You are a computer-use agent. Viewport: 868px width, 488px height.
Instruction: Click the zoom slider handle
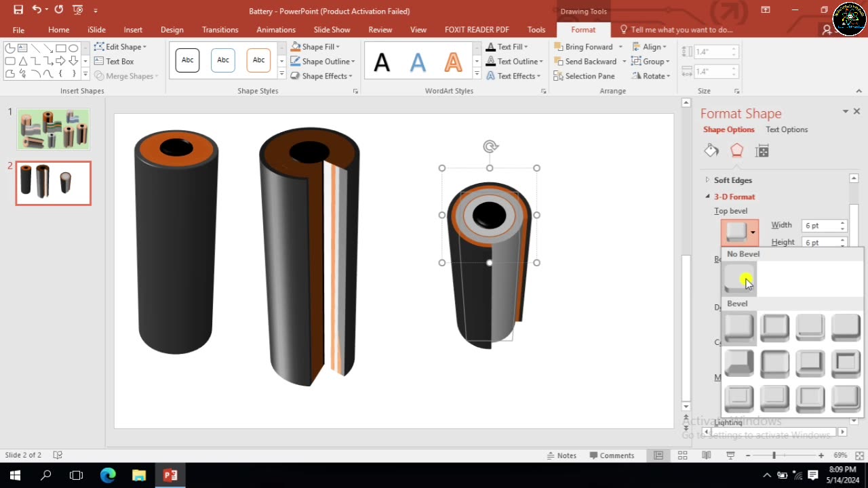[774, 455]
